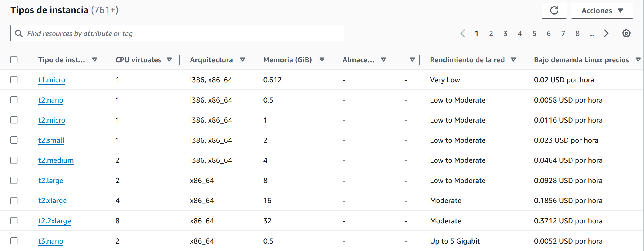Select the t1.micro row checkbox
The height and width of the screenshot is (251, 644).
[x=14, y=80]
